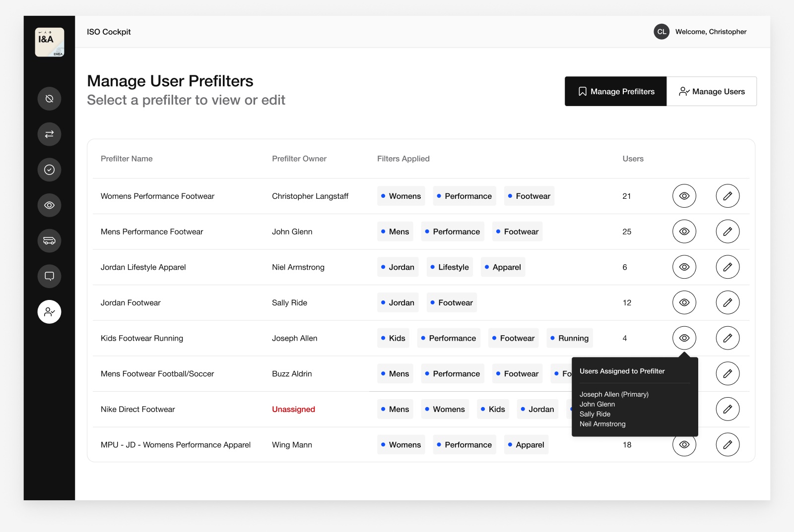Image resolution: width=794 pixels, height=532 pixels.
Task: Click the I&A EMEA logo
Action: tap(50, 42)
